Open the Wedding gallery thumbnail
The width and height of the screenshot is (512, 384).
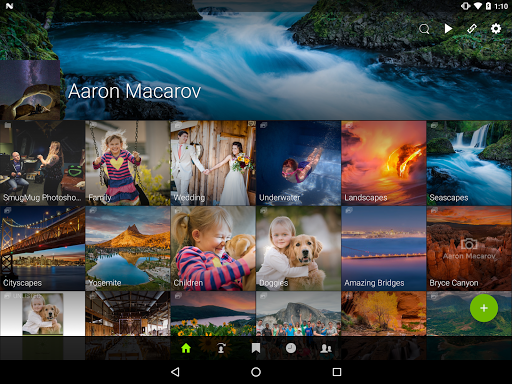[x=213, y=163]
